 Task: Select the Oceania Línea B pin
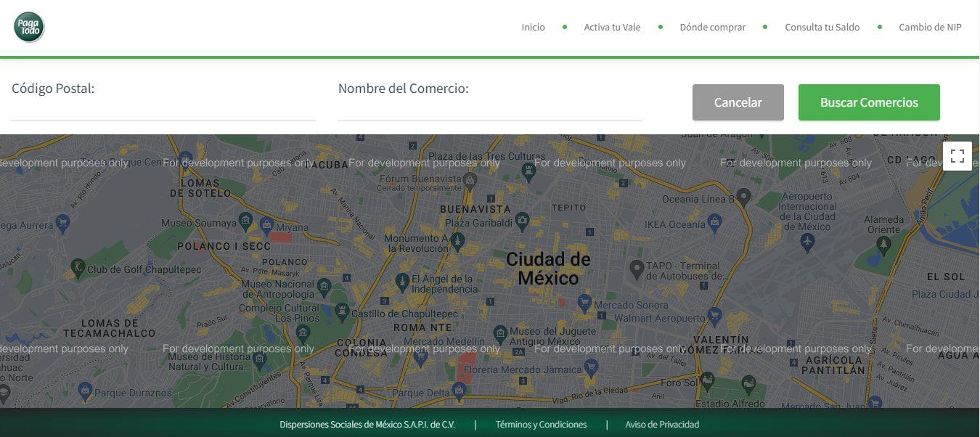743,197
